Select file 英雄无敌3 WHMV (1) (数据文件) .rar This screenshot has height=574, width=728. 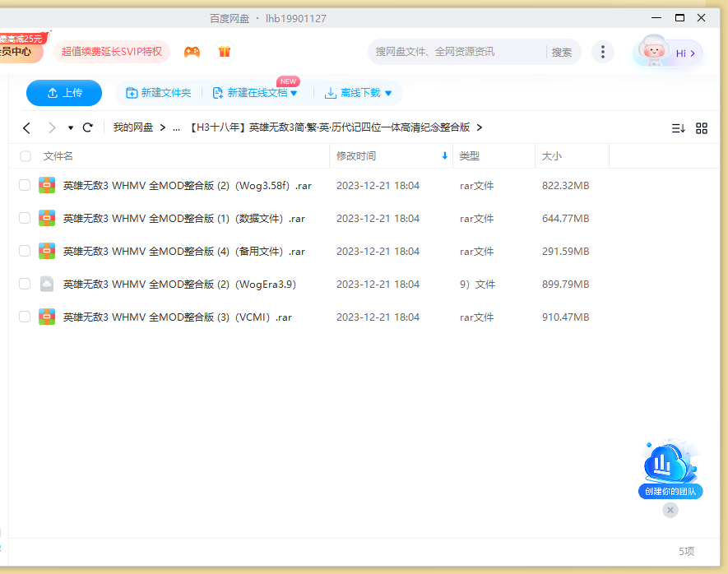click(x=184, y=219)
